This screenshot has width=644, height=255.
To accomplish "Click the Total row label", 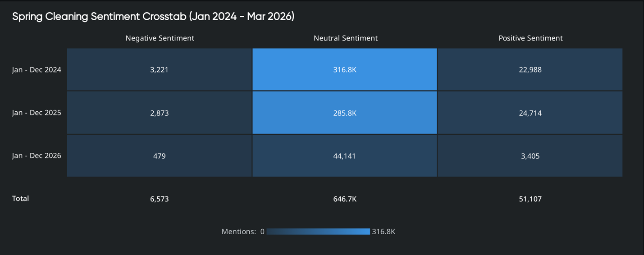I will click(x=20, y=198).
